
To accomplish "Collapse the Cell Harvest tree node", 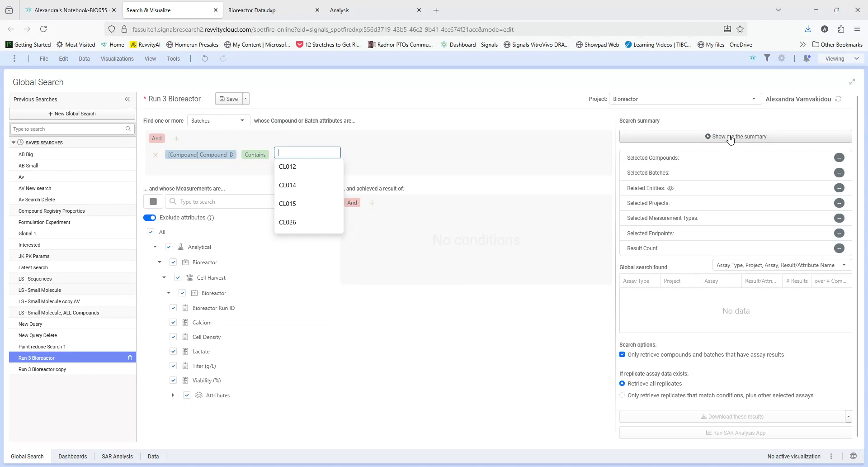I will tap(164, 277).
